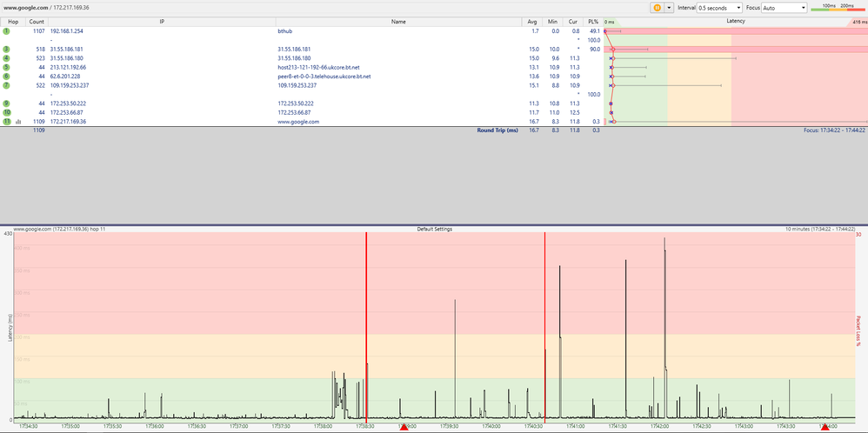Toggle the hop 11 timeline graph bar icon

(x=18, y=122)
